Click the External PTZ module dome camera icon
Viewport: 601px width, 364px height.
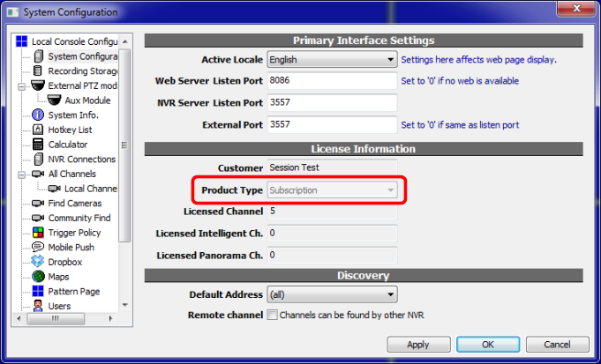click(38, 85)
